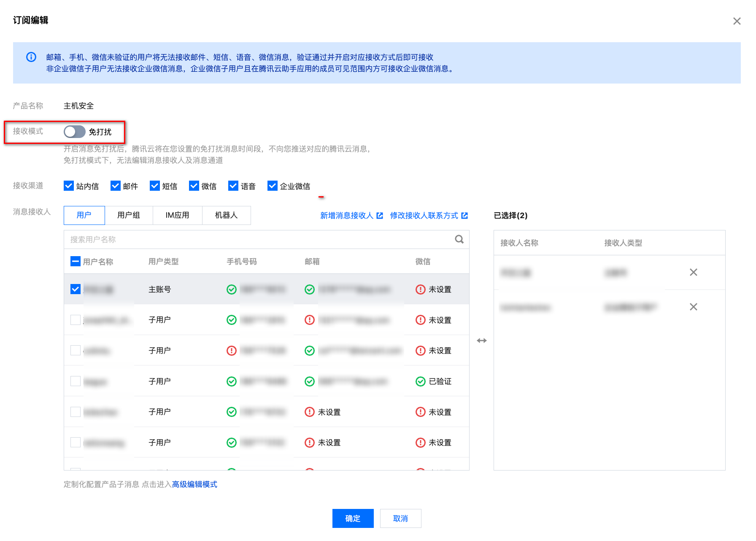
Task: Click the 取消 button
Action: [x=401, y=518]
